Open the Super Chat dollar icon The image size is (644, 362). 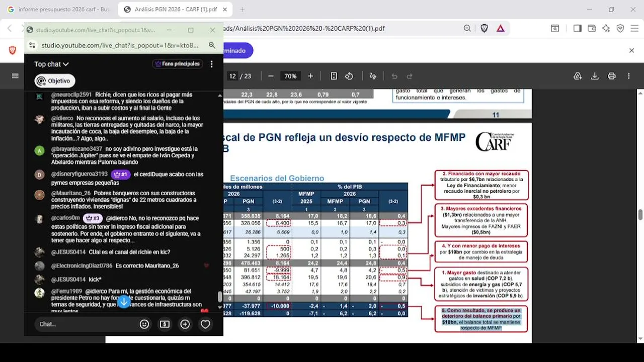(165, 324)
